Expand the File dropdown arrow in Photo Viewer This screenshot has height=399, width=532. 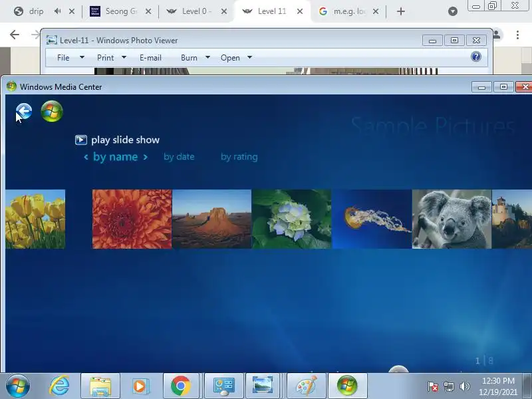82,57
